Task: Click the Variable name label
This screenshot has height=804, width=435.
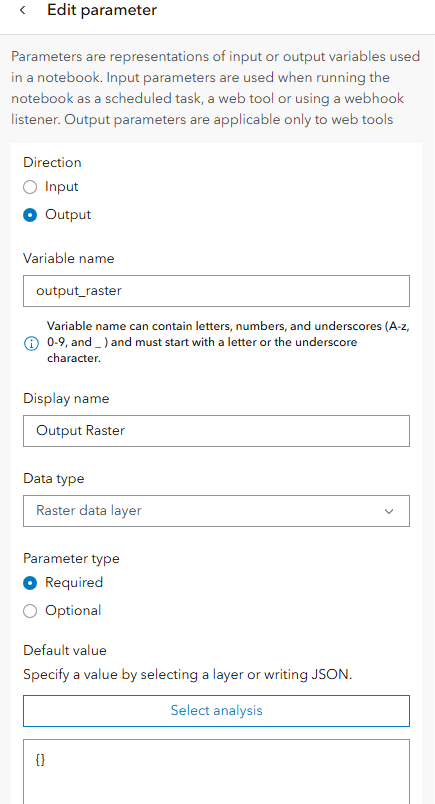Action: click(x=69, y=258)
